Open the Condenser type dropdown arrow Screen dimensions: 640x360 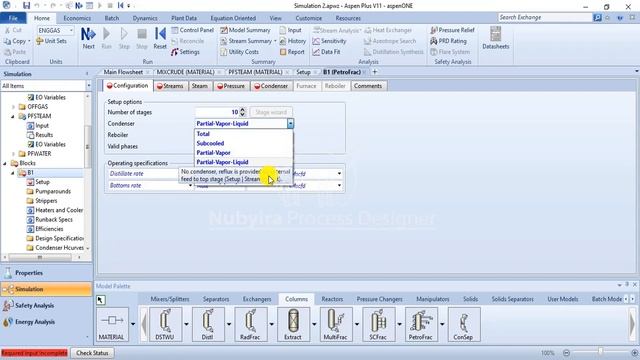(x=290, y=123)
